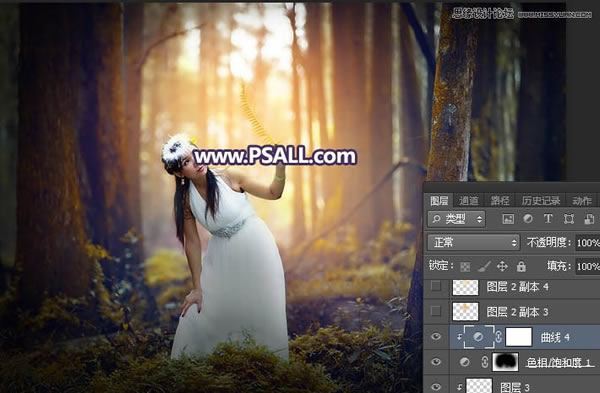Filter for smart objects icon
Viewport: 600px width, 393px height.
click(x=589, y=219)
